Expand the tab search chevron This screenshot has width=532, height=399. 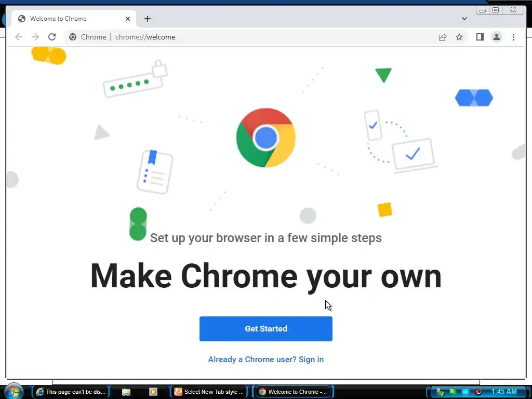coord(464,19)
